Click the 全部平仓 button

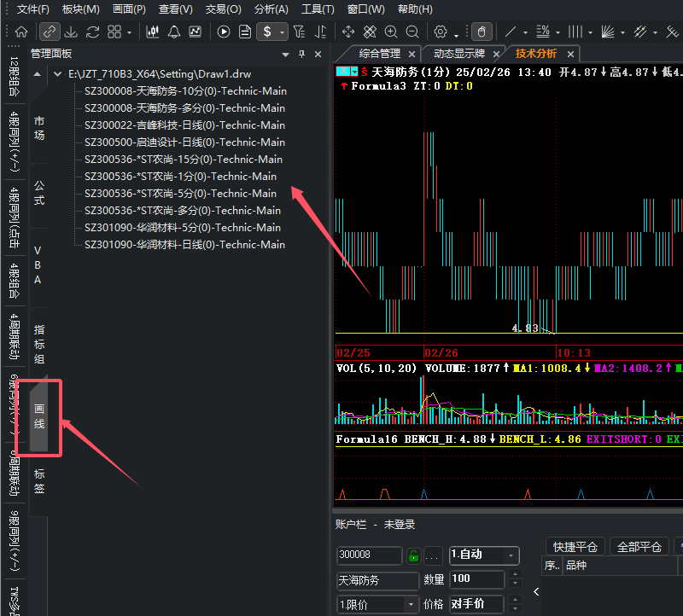[x=639, y=546]
